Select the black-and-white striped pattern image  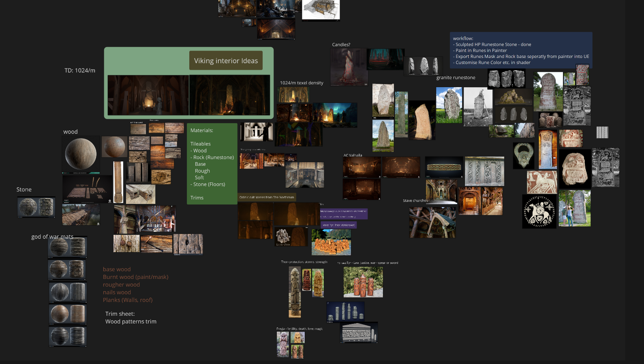[x=602, y=133]
